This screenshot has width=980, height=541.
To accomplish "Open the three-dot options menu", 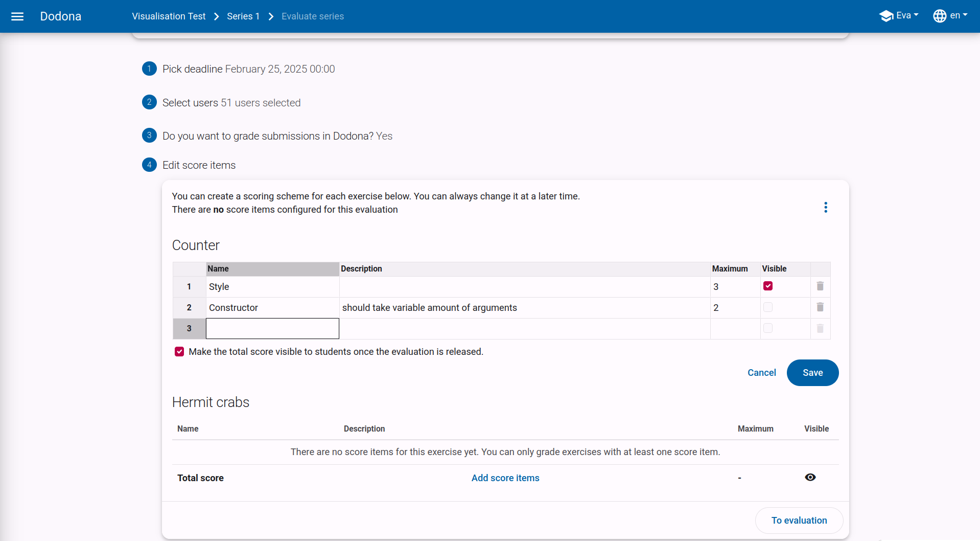I will (826, 207).
